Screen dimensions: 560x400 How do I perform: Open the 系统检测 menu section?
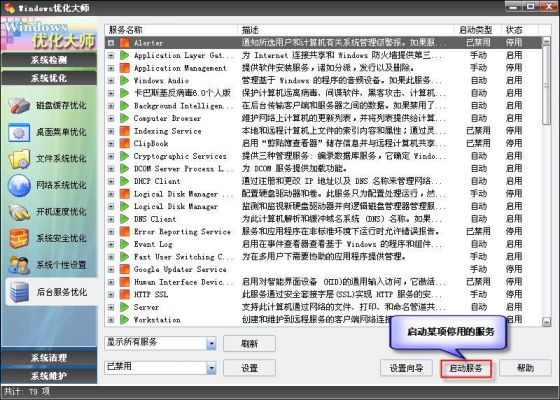click(x=49, y=60)
